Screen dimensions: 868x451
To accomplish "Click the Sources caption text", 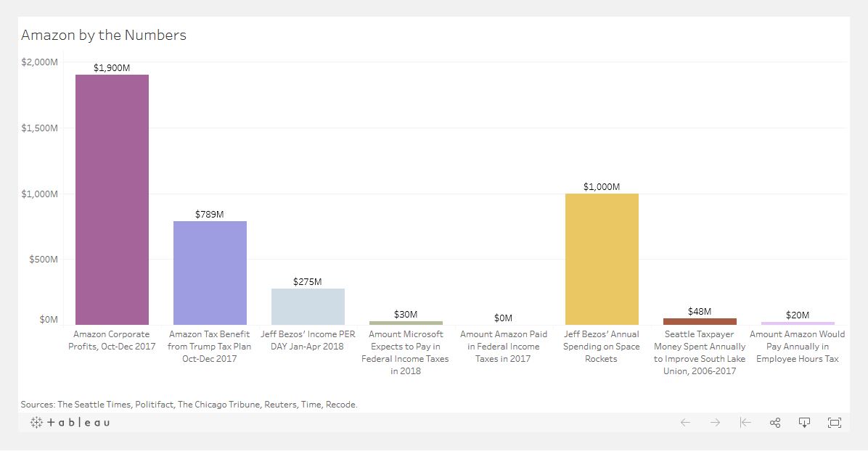I will 189,405.
